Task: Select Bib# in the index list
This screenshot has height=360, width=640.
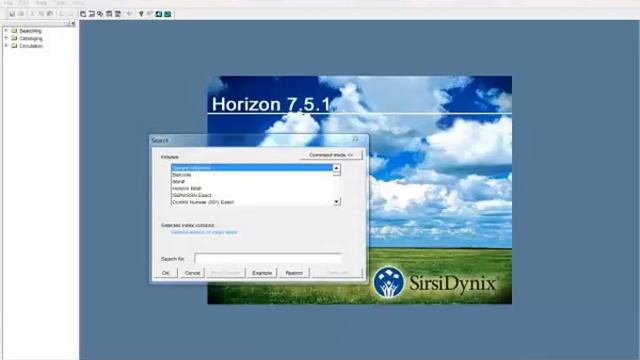Action: (x=252, y=181)
